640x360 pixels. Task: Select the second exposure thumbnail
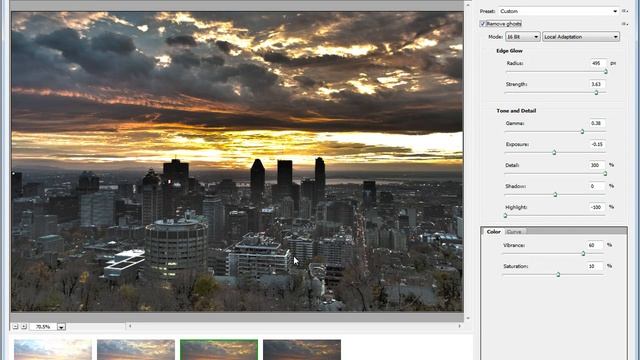tap(136, 350)
